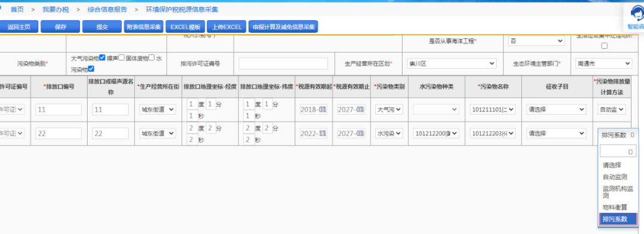Open 申报计算及减免信息采集
This screenshot has height=234, width=644.
[283, 27]
